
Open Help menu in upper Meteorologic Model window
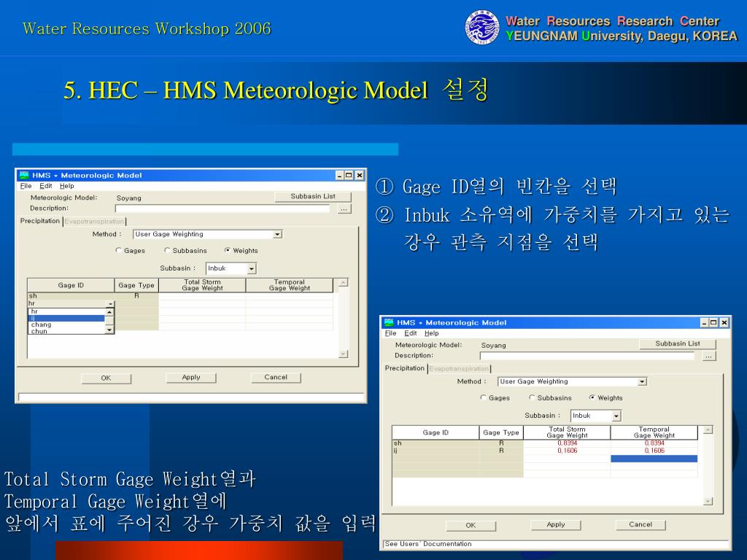point(66,186)
